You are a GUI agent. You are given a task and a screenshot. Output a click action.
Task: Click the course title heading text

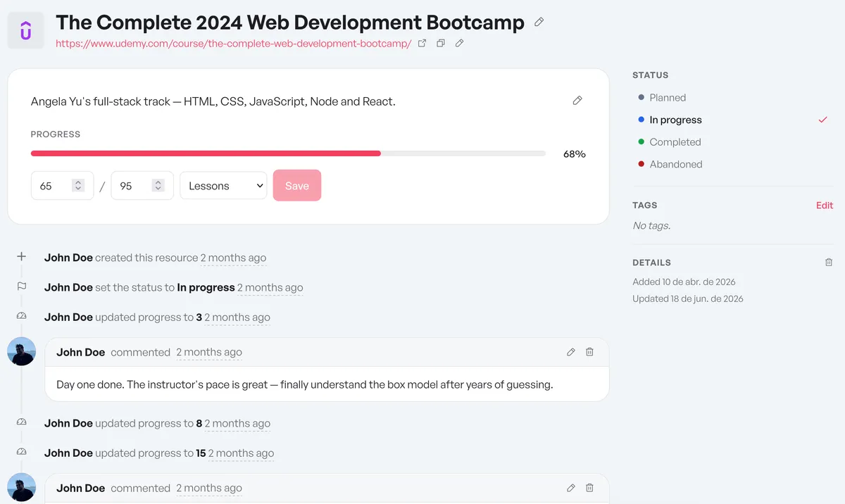[x=290, y=23]
